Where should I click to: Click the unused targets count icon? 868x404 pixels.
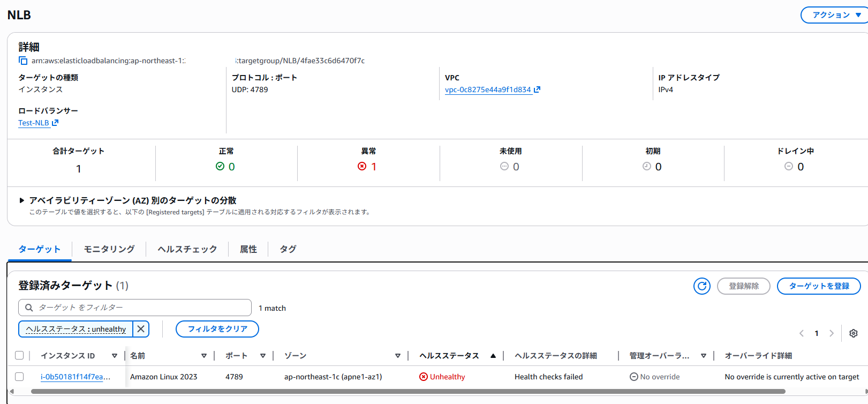[504, 166]
